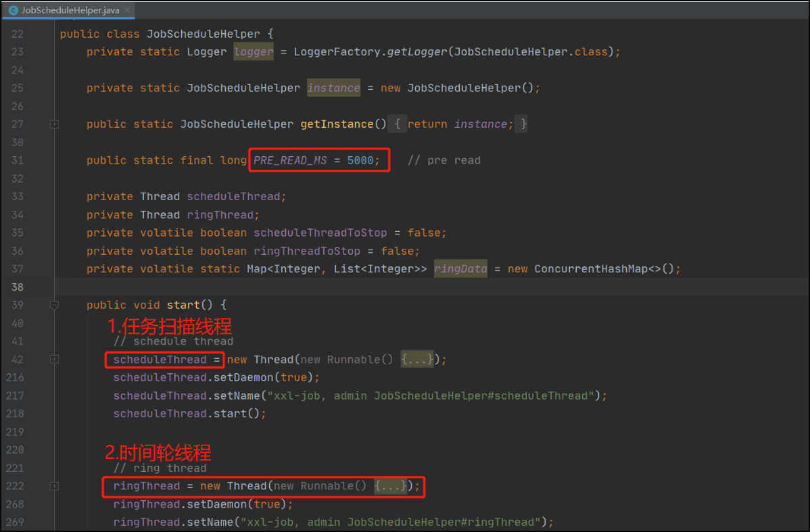Click 'scheduleThread.setDaemon(true)' line
Screen dimensions: 810x532
(216, 378)
